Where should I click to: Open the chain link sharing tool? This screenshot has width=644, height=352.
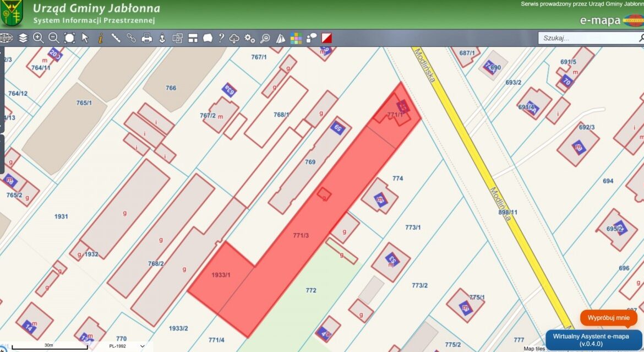[131, 38]
